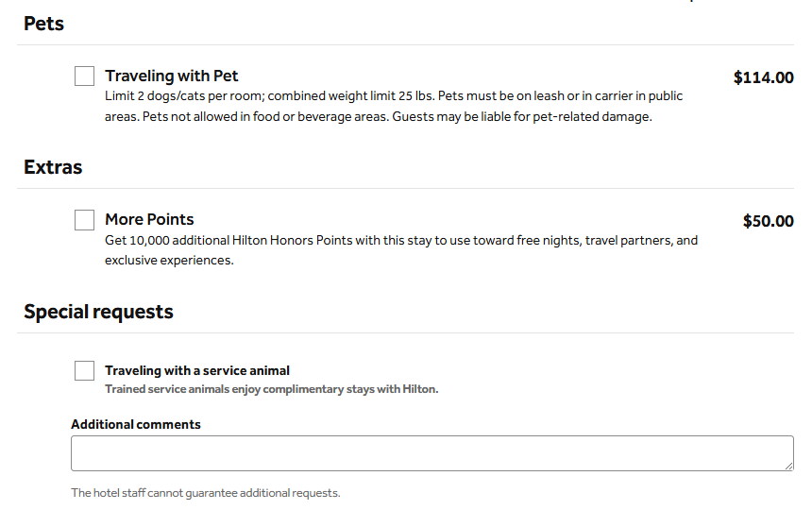Click the divider line under Pets heading
Screen dimensions: 812x510
pyautogui.click(x=406, y=44)
